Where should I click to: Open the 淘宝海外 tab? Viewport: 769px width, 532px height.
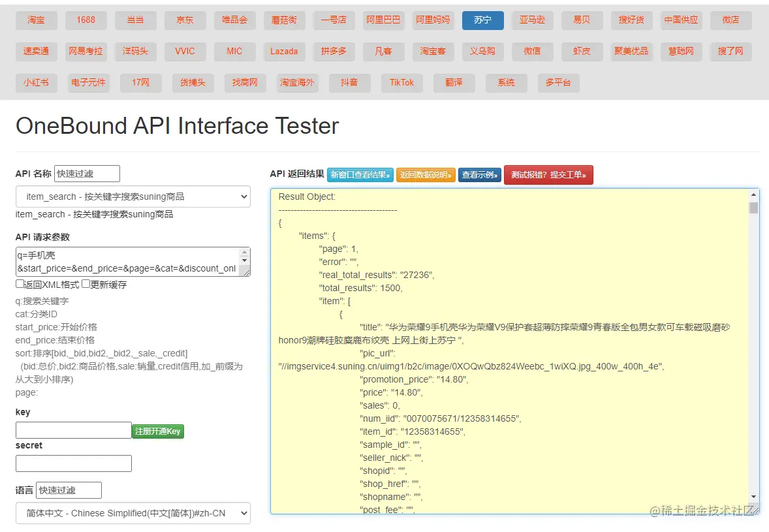[297, 83]
